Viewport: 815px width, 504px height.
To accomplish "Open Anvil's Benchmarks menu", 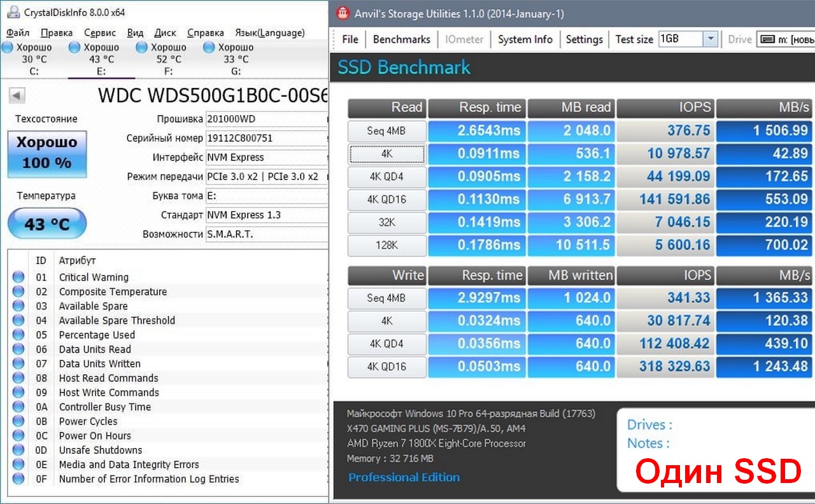I will [x=402, y=39].
